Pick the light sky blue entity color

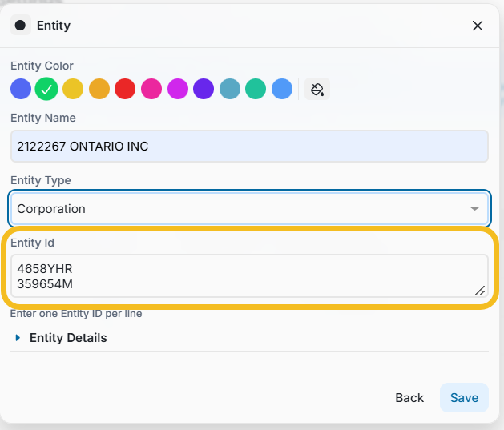pos(282,89)
